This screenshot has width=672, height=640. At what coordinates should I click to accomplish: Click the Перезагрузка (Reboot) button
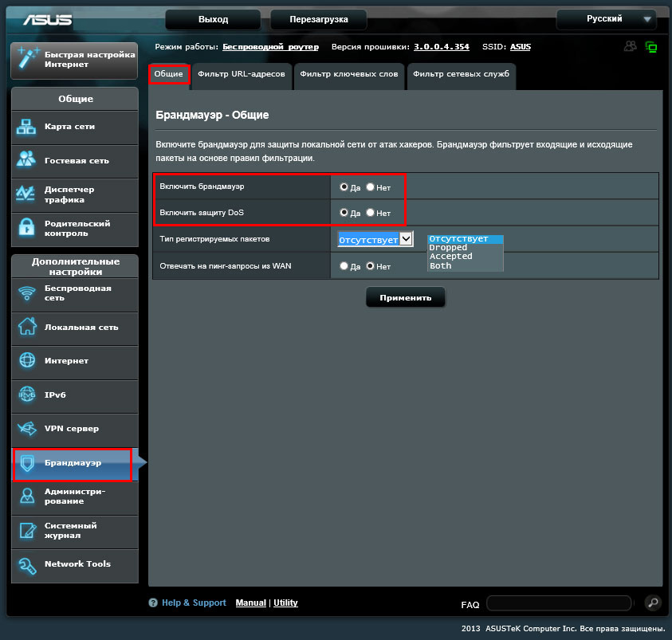click(x=318, y=19)
